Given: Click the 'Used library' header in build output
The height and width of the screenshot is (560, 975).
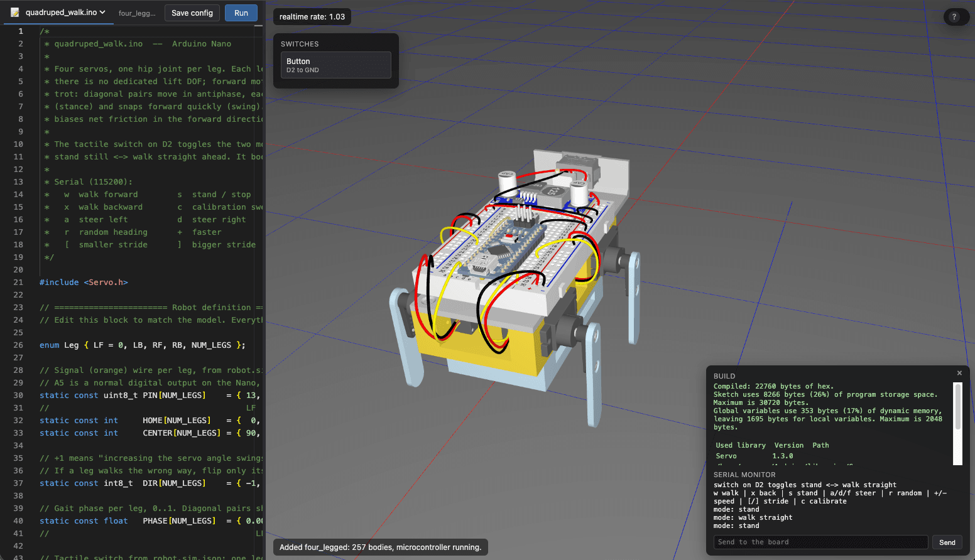Looking at the screenshot, I should (x=741, y=445).
